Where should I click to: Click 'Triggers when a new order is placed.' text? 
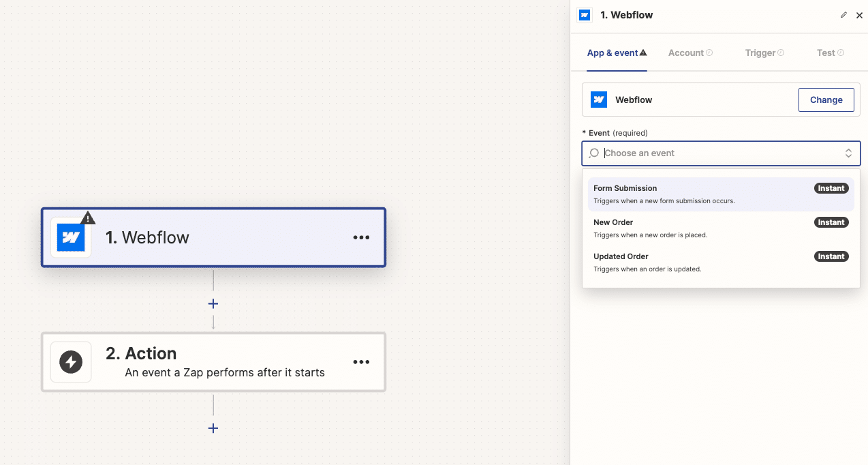pyautogui.click(x=651, y=235)
